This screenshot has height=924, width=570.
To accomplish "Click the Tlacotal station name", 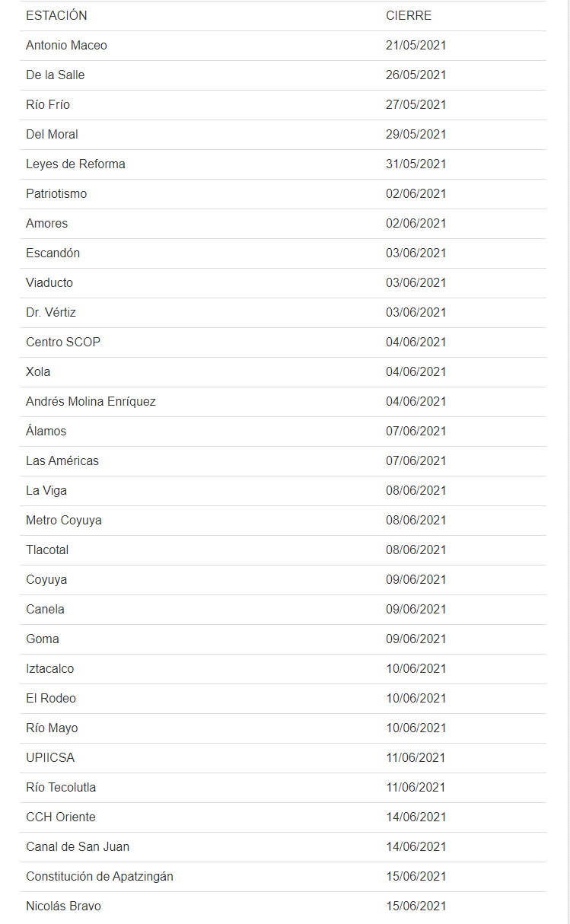I will (x=47, y=550).
